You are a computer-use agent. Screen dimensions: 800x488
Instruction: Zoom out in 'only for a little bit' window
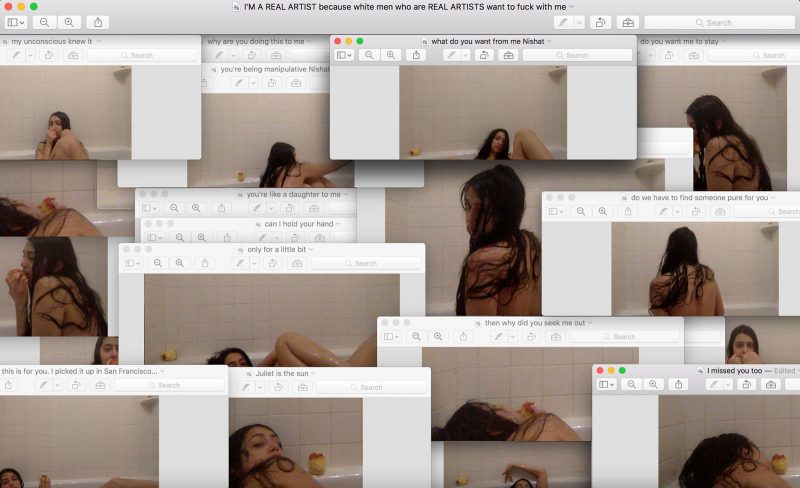(158, 263)
